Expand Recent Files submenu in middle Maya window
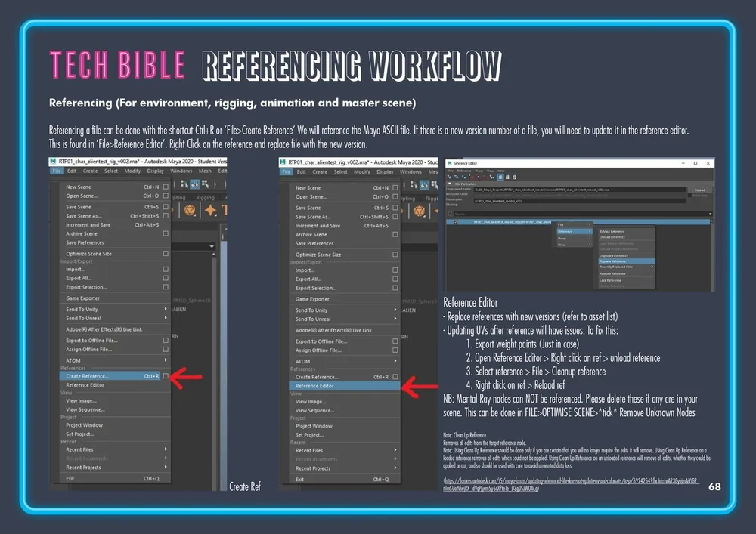756x534 pixels. coord(345,450)
